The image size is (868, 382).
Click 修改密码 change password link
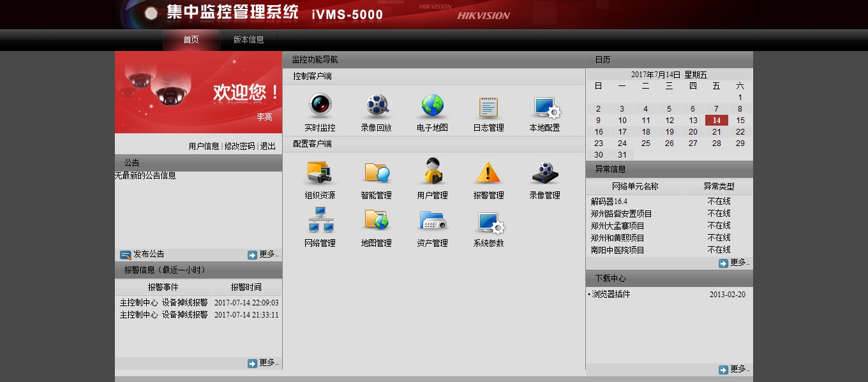[239, 146]
